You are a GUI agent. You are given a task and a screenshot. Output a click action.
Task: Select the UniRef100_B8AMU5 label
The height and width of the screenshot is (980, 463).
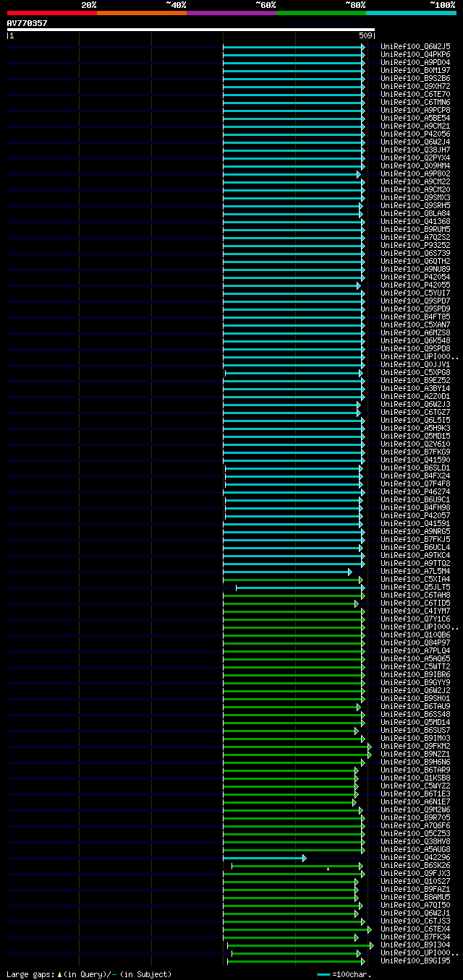coord(415,898)
